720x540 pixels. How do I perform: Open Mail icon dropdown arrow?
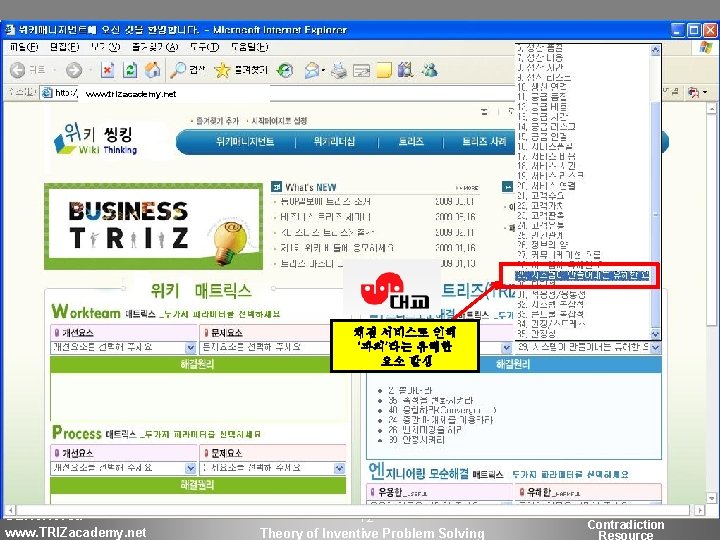pos(323,71)
